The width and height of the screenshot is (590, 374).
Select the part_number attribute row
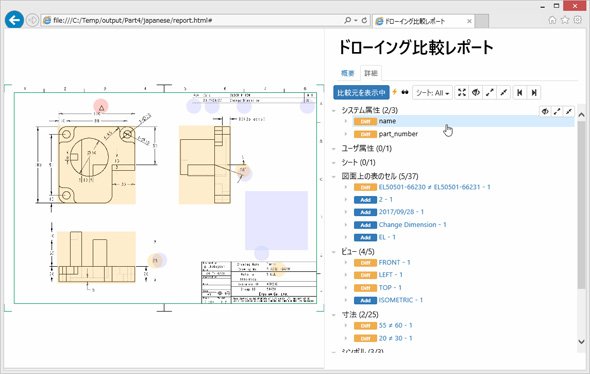point(463,134)
